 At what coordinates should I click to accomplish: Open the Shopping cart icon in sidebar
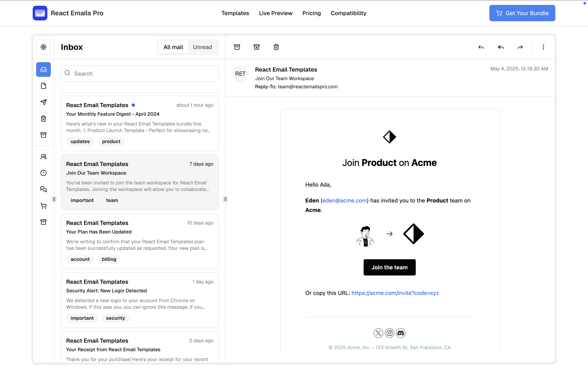[x=43, y=206]
